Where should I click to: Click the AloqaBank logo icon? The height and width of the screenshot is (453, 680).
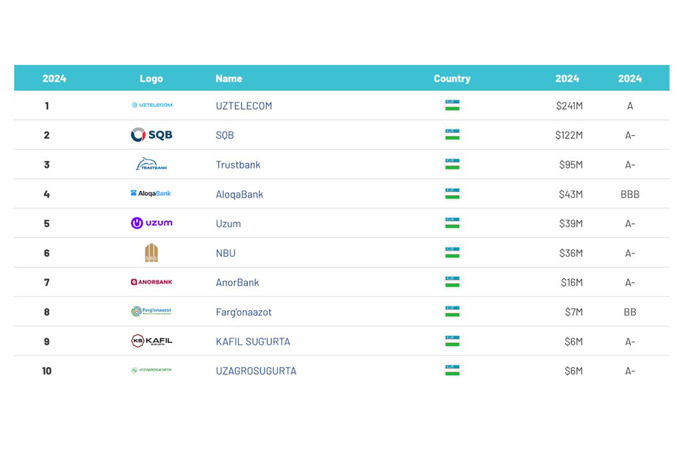click(151, 194)
